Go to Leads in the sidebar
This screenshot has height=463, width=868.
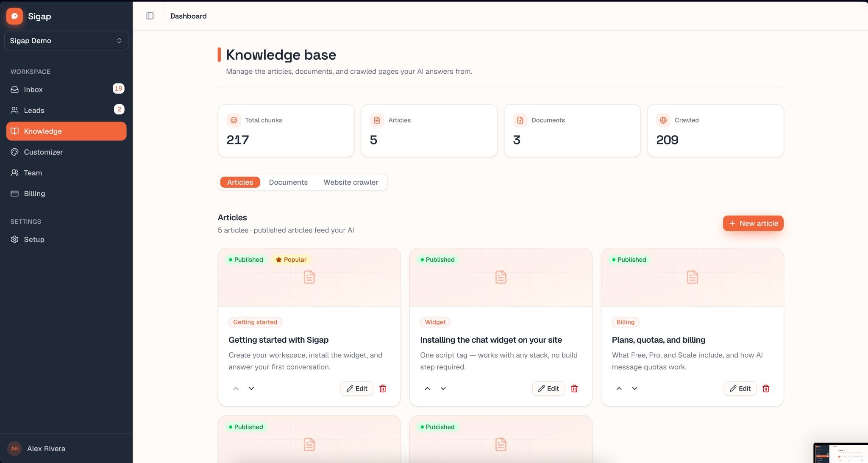(66, 110)
